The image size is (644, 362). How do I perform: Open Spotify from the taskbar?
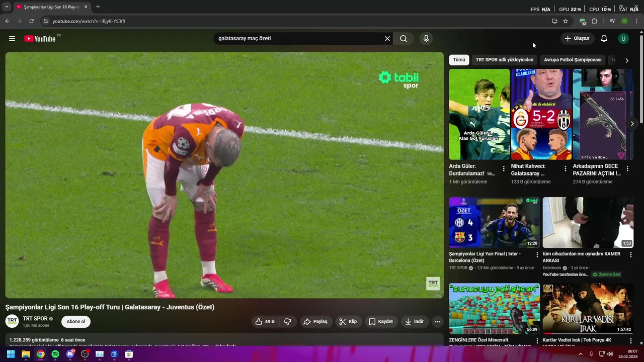tap(55, 354)
